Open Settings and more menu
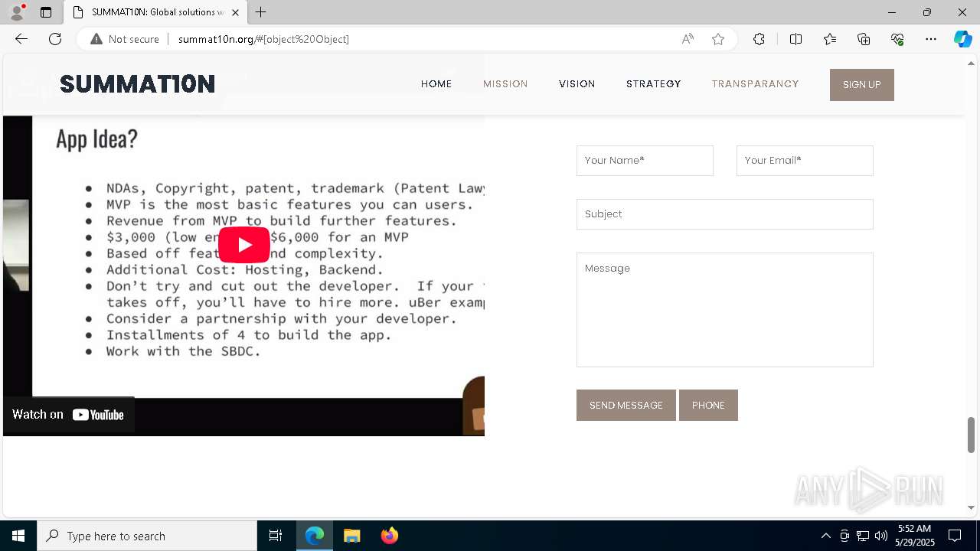980x551 pixels. point(931,39)
